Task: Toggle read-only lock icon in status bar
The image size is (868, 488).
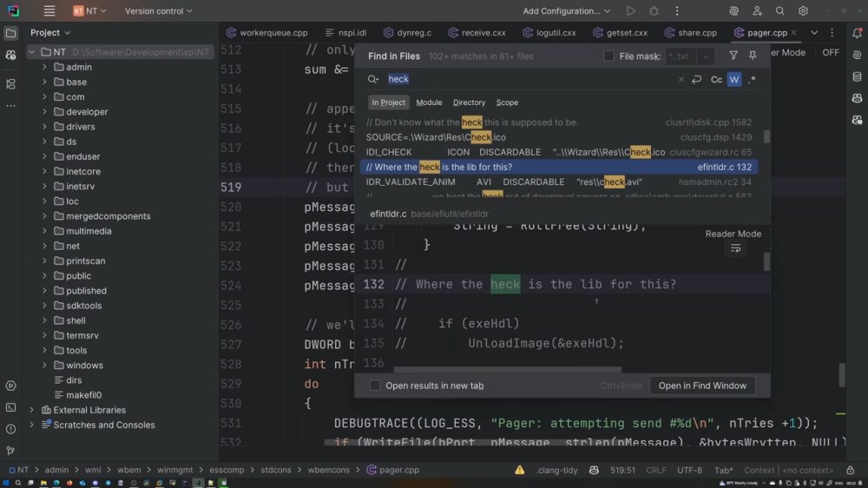Action: point(851,470)
